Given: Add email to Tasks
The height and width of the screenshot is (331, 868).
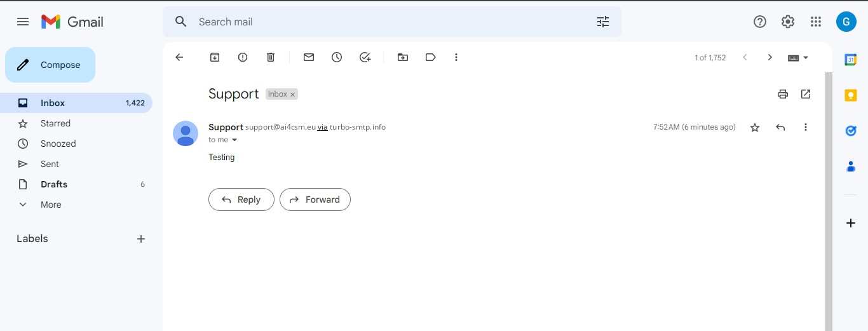Looking at the screenshot, I should tap(365, 57).
